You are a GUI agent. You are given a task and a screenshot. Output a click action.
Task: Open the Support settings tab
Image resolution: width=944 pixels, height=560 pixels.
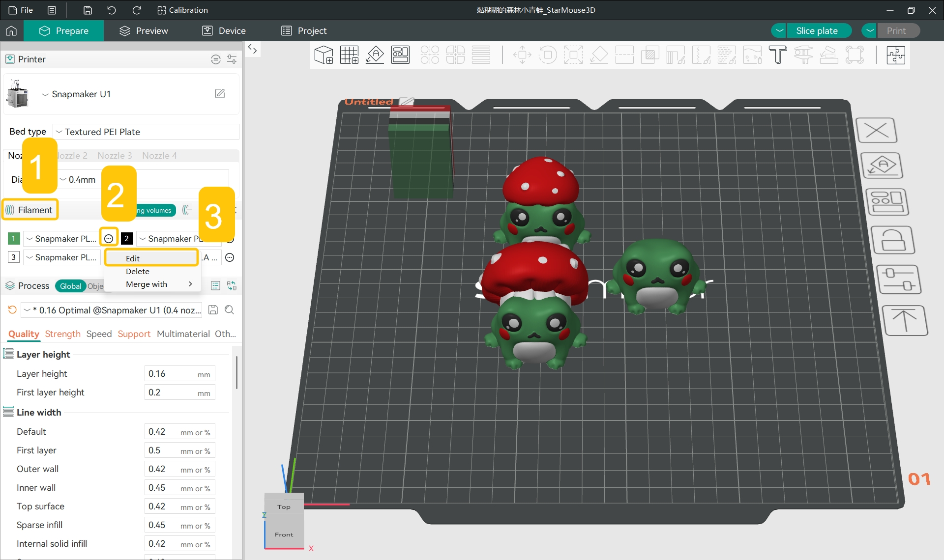click(134, 334)
